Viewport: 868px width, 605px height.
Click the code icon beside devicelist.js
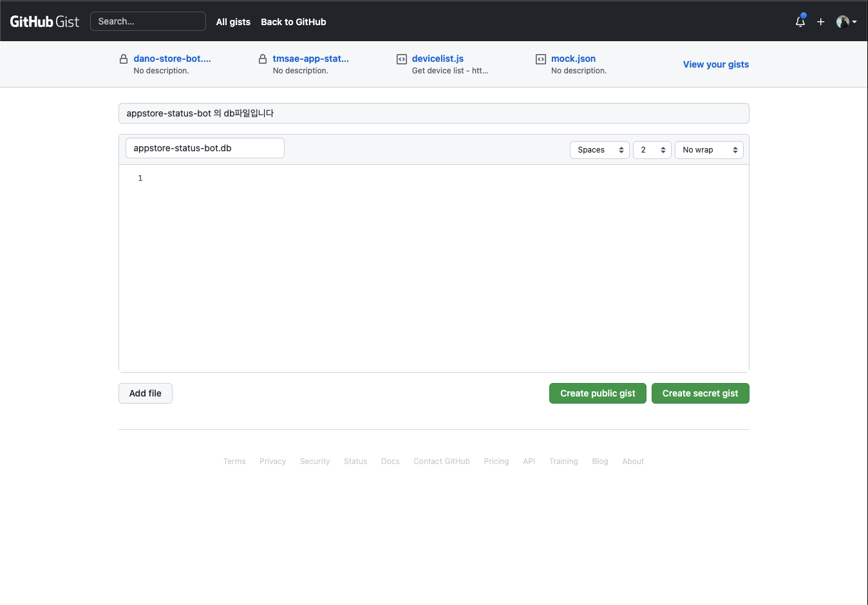[402, 59]
